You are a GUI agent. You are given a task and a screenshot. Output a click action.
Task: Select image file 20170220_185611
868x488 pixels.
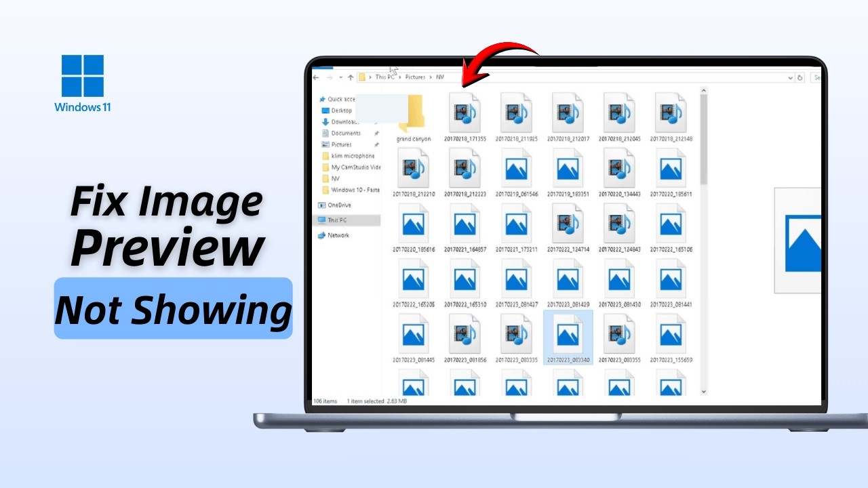[671, 172]
